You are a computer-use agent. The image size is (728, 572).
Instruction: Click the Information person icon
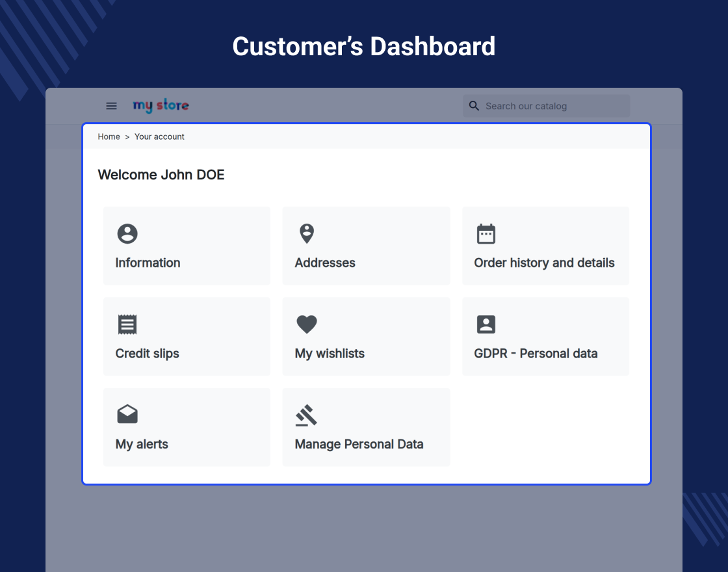coord(127,233)
